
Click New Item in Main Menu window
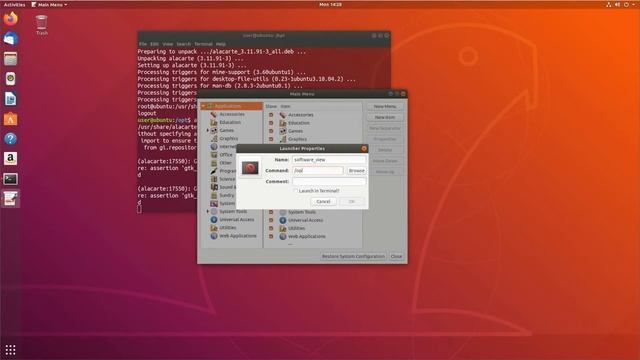tap(385, 118)
